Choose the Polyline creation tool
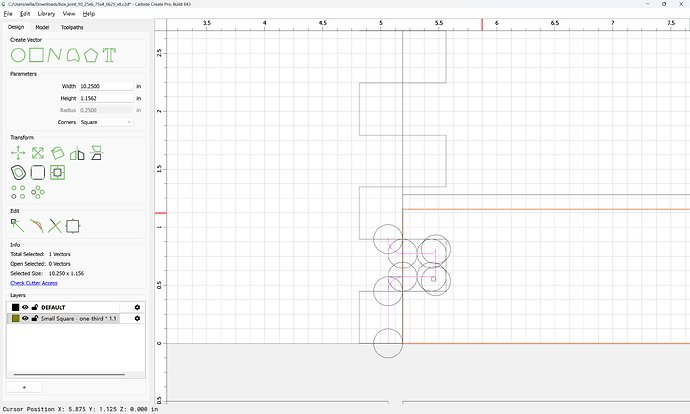 click(x=55, y=55)
